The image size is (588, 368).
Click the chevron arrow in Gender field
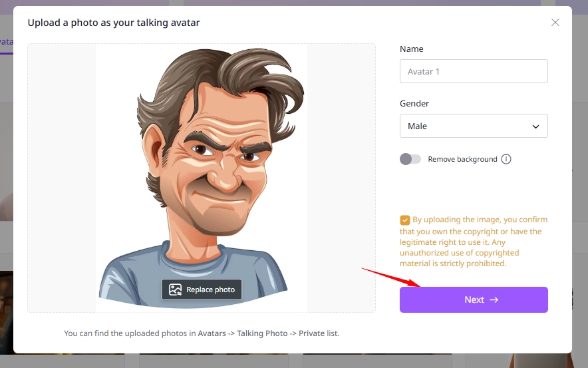point(535,126)
